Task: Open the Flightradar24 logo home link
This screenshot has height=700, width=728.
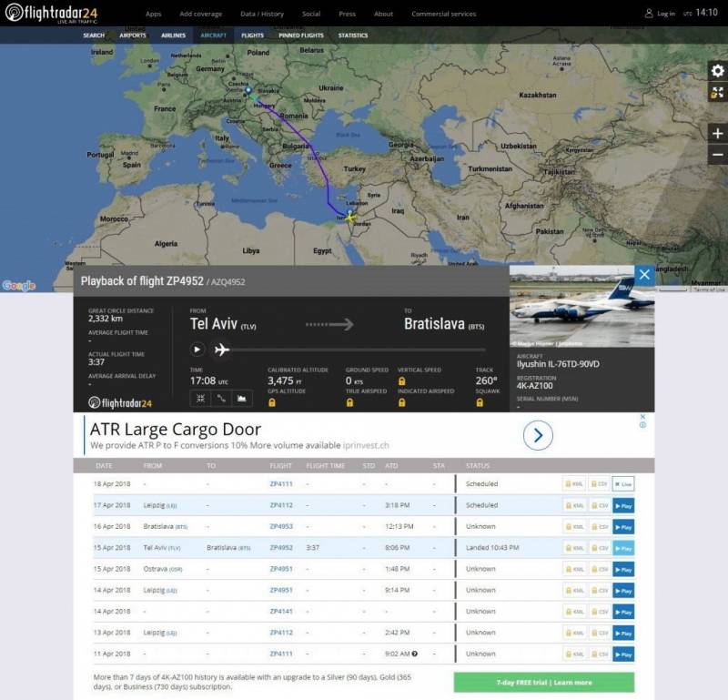Action: 52,13
